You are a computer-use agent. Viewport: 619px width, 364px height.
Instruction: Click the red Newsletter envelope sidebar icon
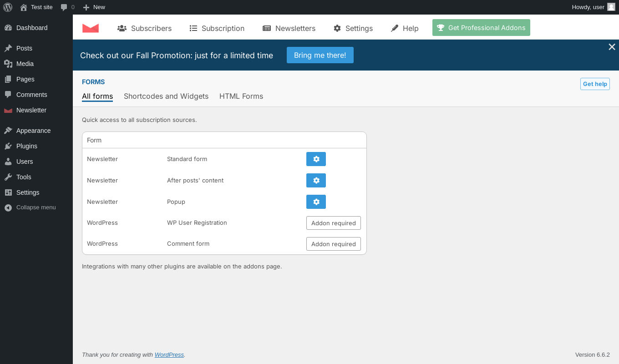click(x=8, y=111)
